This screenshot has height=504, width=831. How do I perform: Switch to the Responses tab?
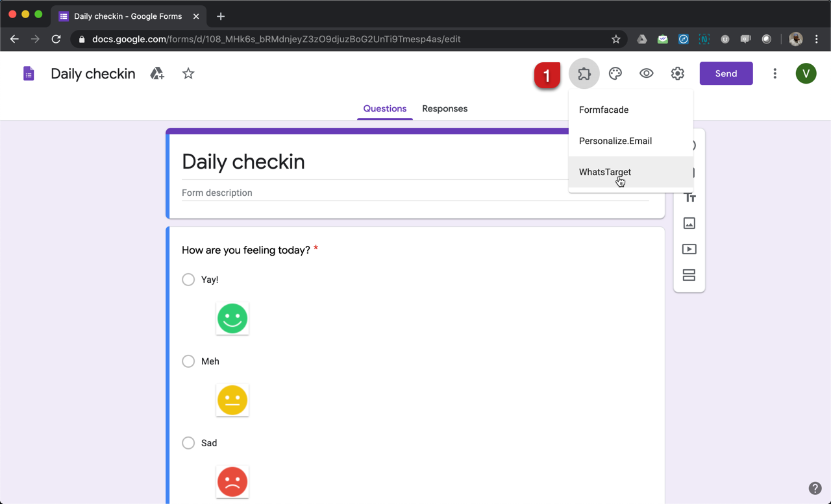pyautogui.click(x=445, y=109)
